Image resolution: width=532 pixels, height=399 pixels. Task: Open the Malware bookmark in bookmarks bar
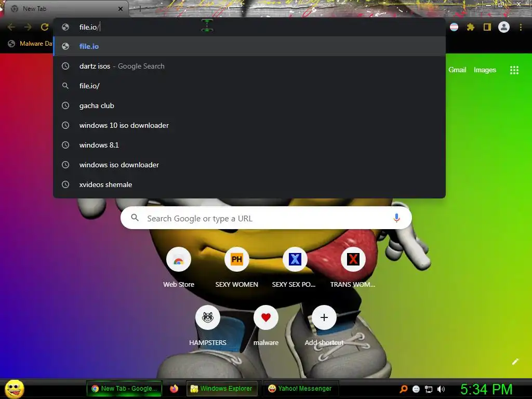tap(30, 44)
